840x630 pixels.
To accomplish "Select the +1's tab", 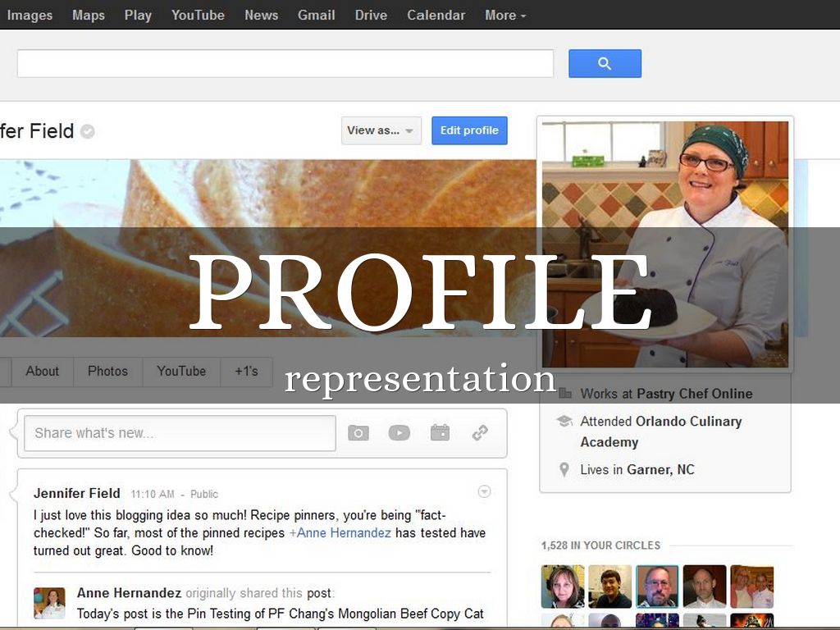I will pyautogui.click(x=246, y=372).
